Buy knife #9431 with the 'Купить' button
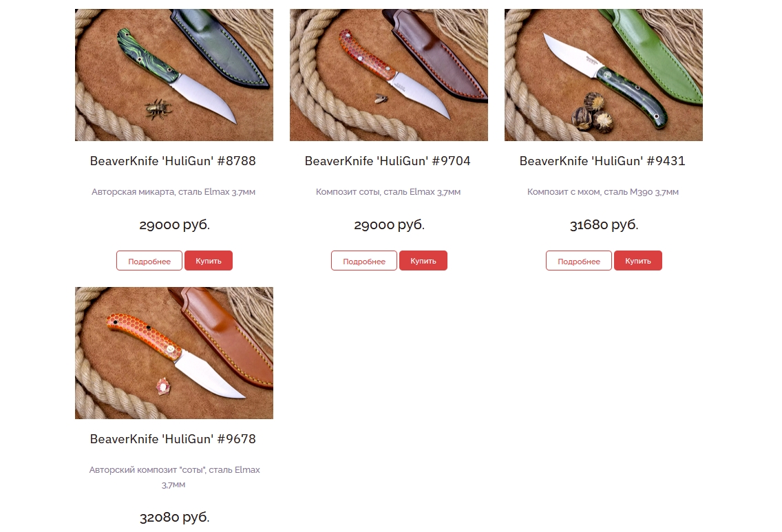782x532 pixels. click(x=638, y=261)
